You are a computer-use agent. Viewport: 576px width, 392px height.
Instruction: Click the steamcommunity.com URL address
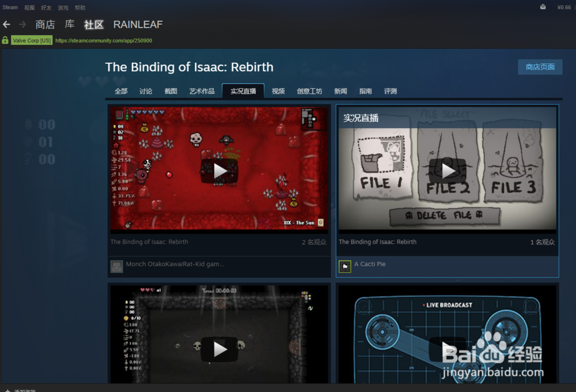click(x=104, y=40)
